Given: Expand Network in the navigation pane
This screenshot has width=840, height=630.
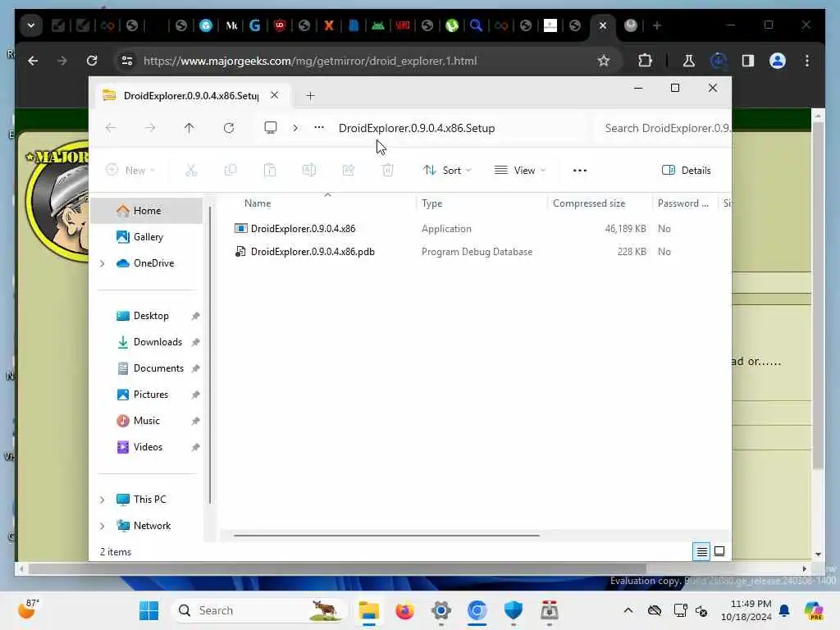Looking at the screenshot, I should (x=103, y=526).
